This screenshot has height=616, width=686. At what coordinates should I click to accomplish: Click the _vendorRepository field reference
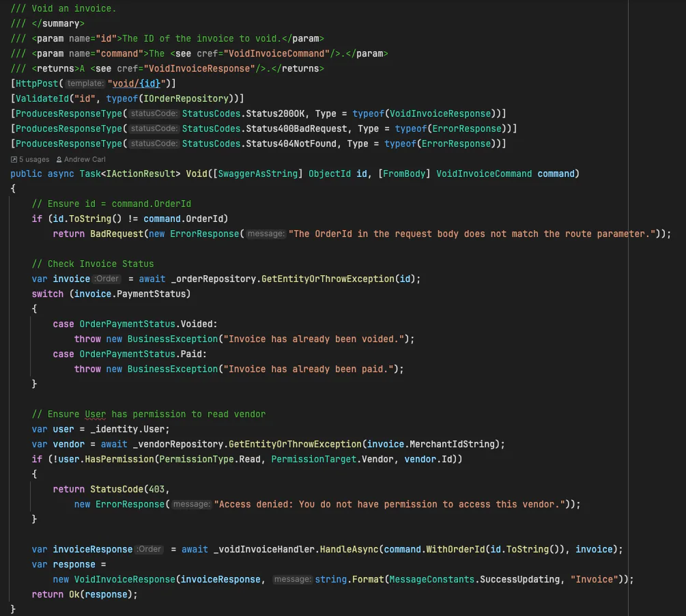(x=178, y=444)
